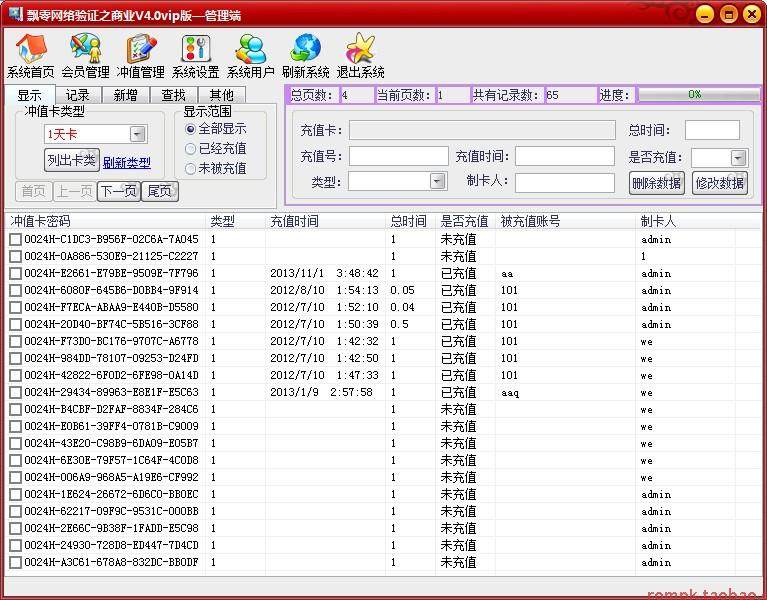This screenshot has height=600, width=767.
Task: Select 未被充值 radio option
Action: pos(190,169)
